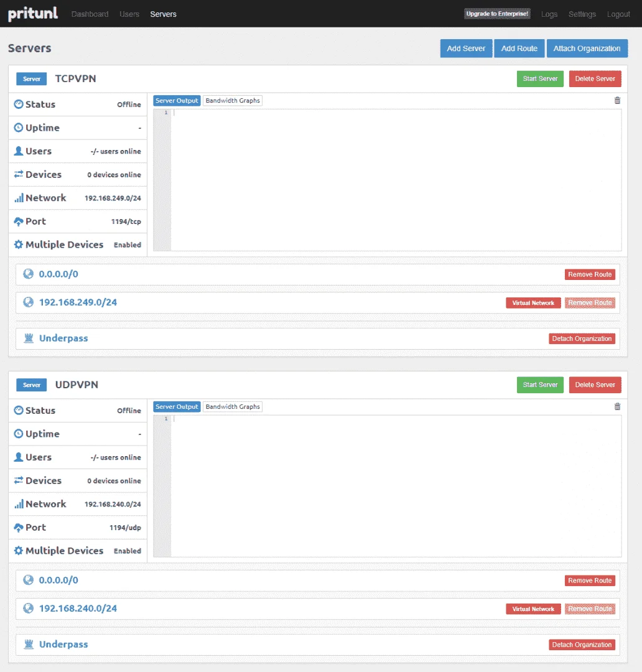Select UDPVPN Server Output tab
This screenshot has height=672, width=642.
[x=177, y=407]
